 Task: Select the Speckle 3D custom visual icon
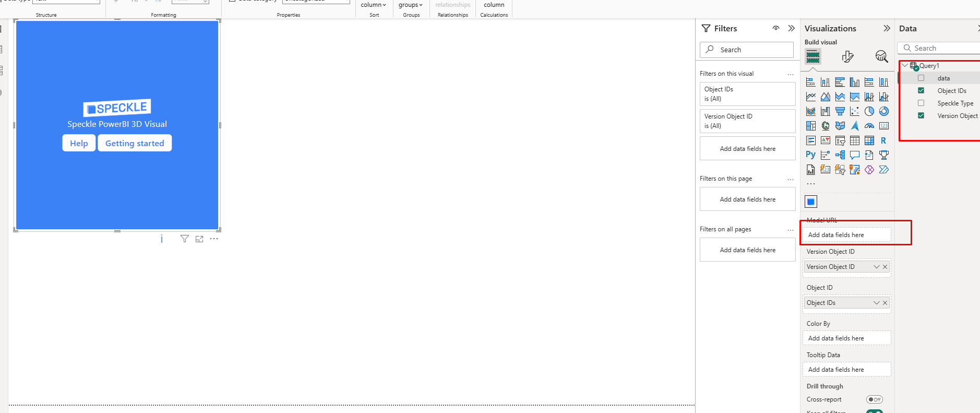point(811,202)
